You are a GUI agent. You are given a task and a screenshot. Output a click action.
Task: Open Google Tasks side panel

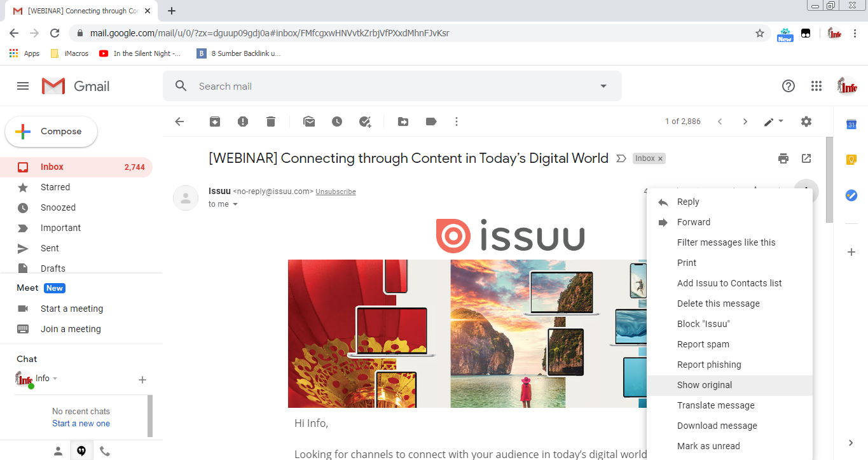(851, 195)
